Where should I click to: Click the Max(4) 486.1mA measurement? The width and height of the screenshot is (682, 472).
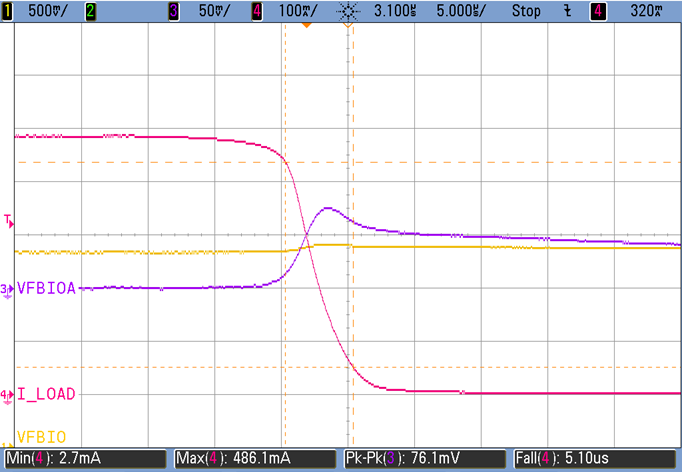[255, 458]
